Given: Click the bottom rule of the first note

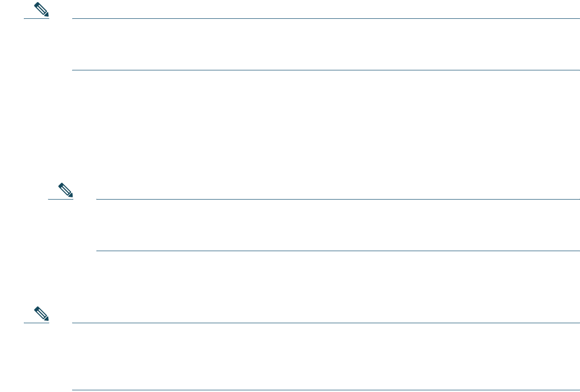Looking at the screenshot, I should tap(324, 70).
